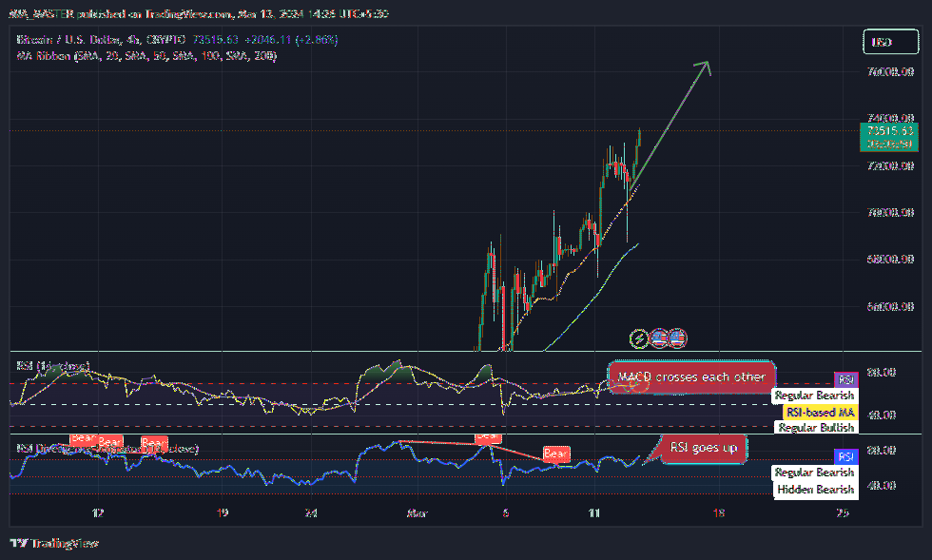The image size is (932, 560).
Task: Click the 72000.00 price axis label
Action: pos(890,165)
